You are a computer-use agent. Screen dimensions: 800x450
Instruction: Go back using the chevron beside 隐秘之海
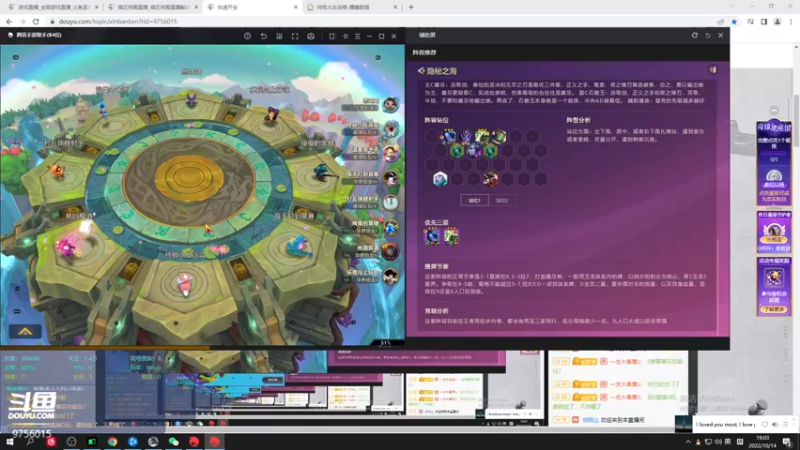tap(421, 71)
